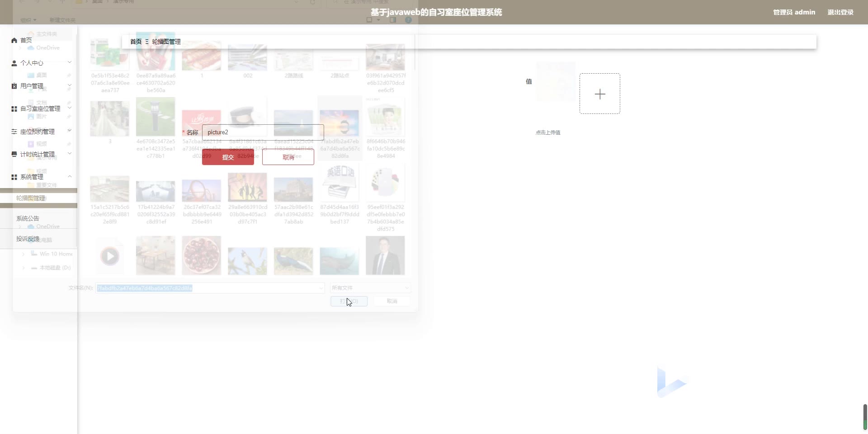The image size is (868, 434).
Task: Select the suited man photo thumbnail
Action: [x=385, y=256]
